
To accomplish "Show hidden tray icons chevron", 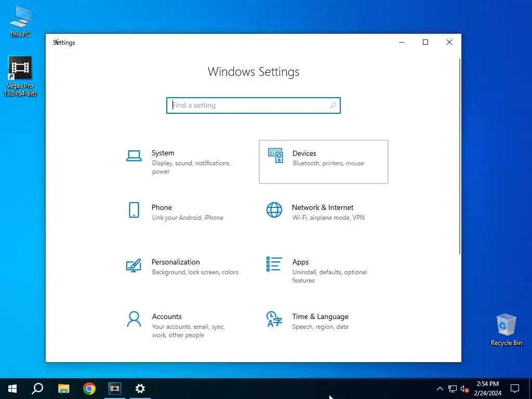I will point(440,389).
